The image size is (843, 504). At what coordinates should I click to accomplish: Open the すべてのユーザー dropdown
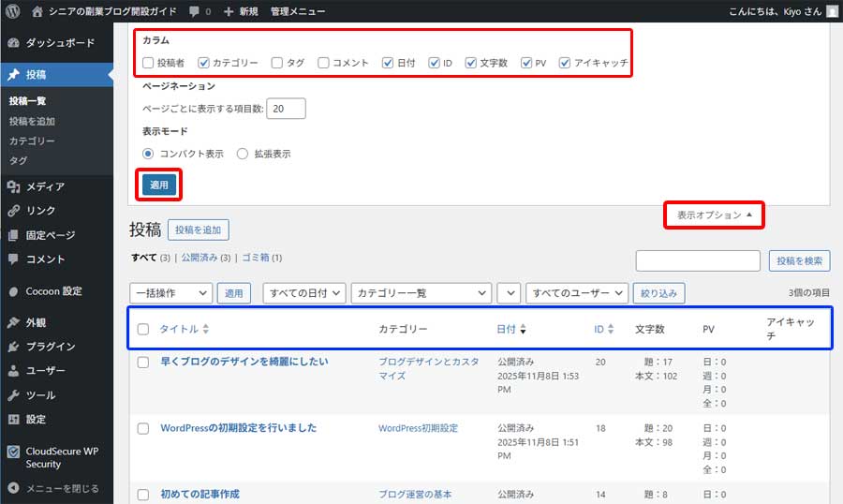(x=577, y=293)
